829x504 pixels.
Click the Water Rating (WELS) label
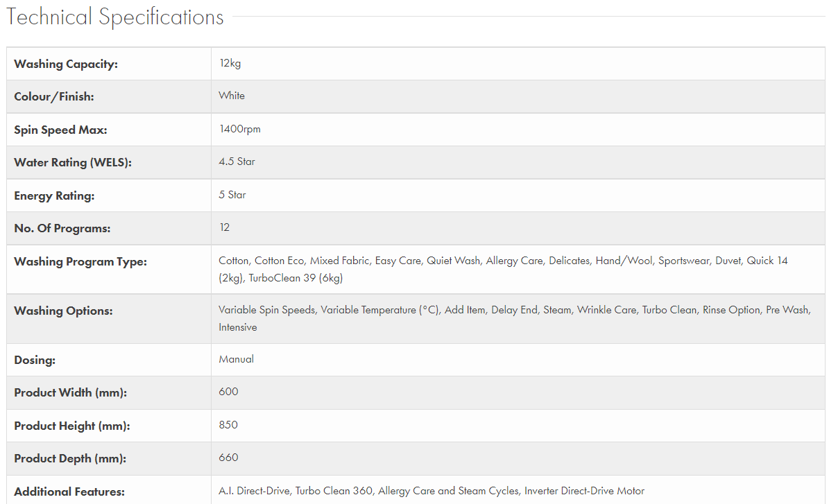click(72, 162)
